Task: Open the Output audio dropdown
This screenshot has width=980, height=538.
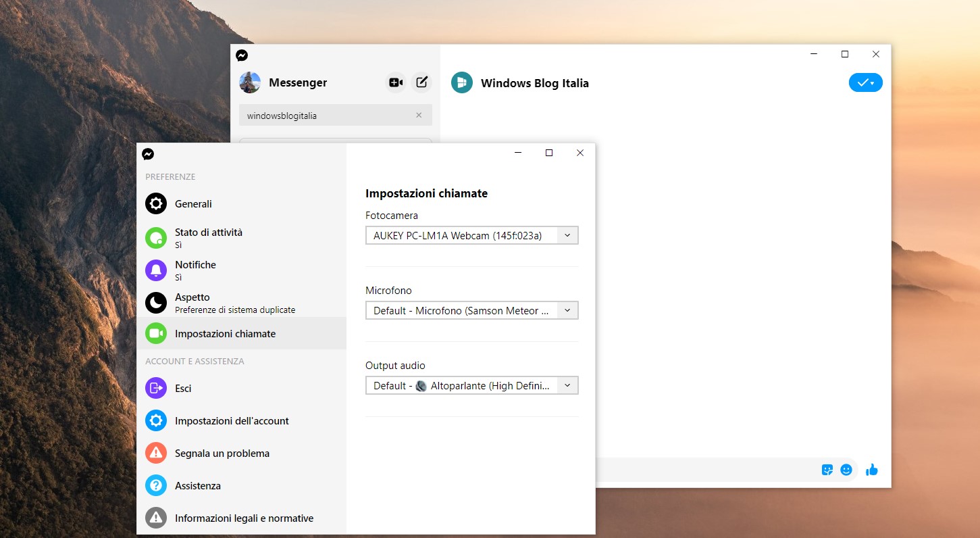Action: pos(471,385)
